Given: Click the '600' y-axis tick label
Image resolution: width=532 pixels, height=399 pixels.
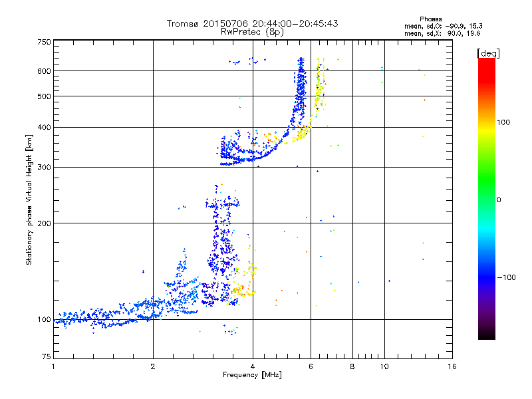Looking at the screenshot, I should click(x=44, y=71).
